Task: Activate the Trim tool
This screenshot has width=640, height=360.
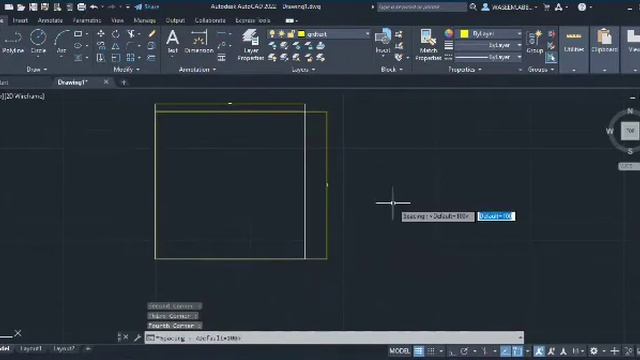Action: (131, 34)
